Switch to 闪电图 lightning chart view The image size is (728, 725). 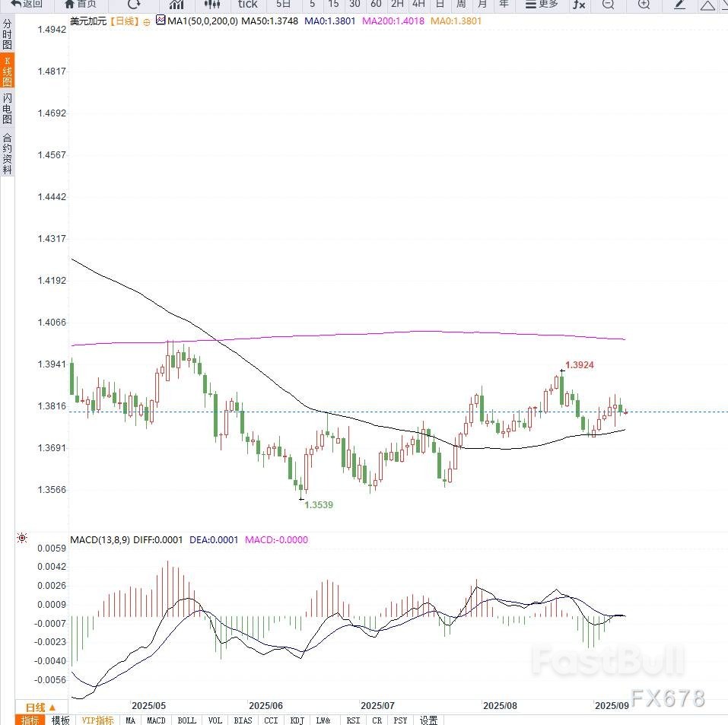click(7, 109)
